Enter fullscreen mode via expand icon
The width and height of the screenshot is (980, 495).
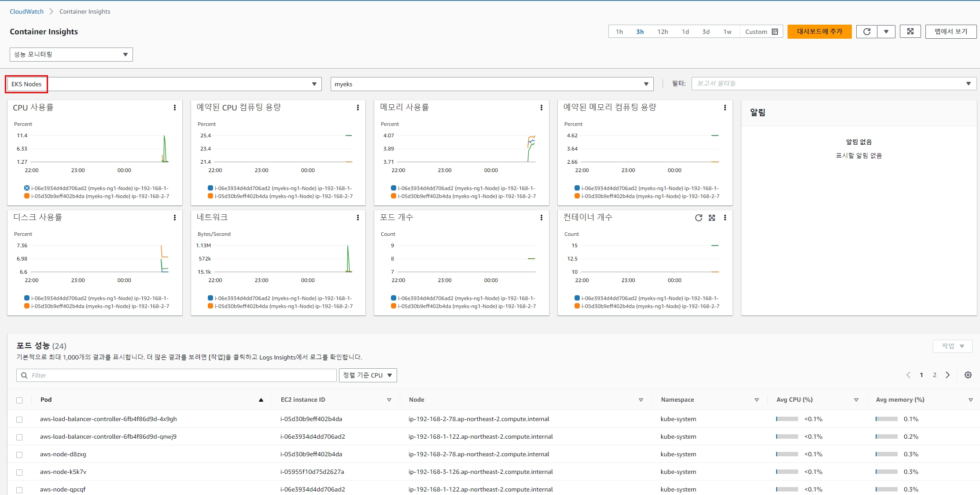(x=910, y=32)
